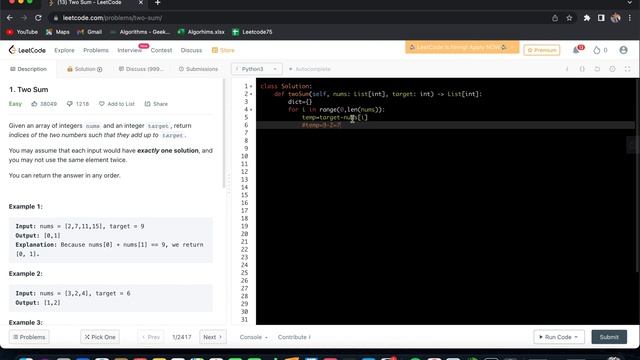
Task: Click the Premium button
Action: tap(542, 50)
